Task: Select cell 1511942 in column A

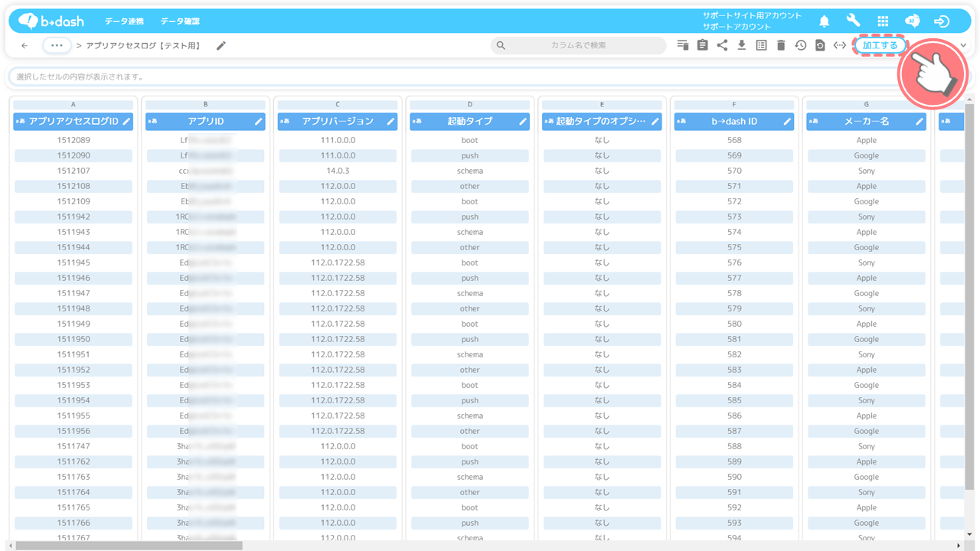Action: coord(73,217)
